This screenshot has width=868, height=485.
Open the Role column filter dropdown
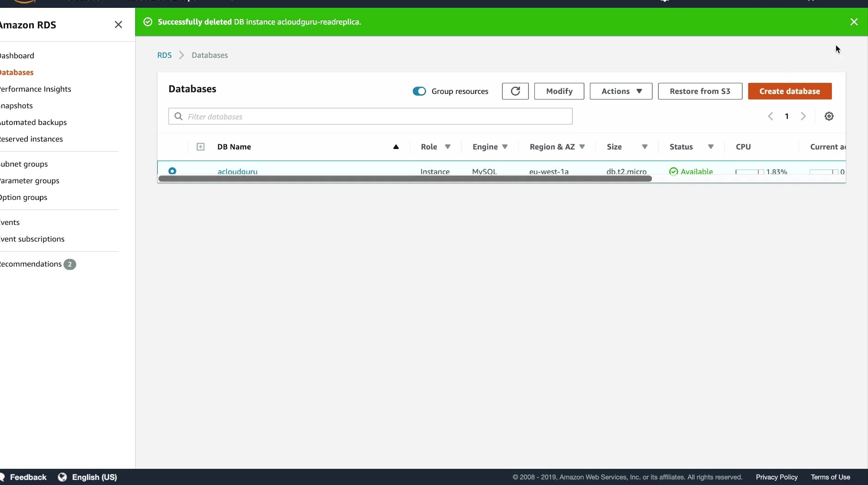pyautogui.click(x=448, y=147)
